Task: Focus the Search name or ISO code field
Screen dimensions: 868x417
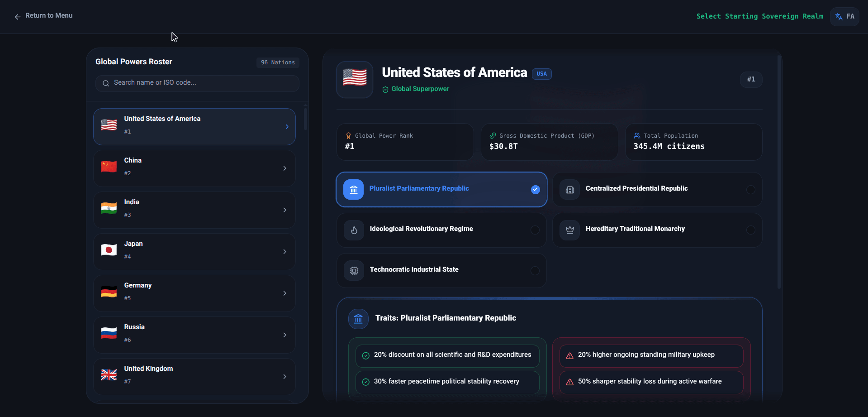Action: [197, 83]
